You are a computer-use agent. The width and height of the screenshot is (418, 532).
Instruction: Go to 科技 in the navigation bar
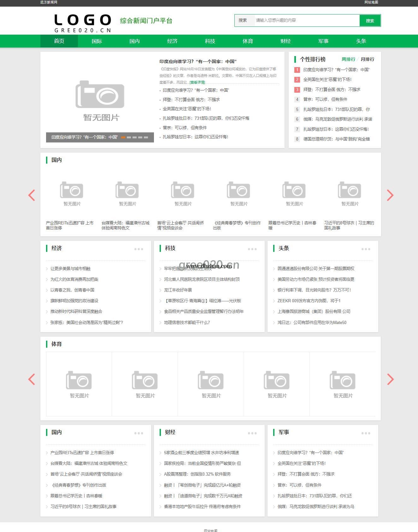tap(210, 41)
